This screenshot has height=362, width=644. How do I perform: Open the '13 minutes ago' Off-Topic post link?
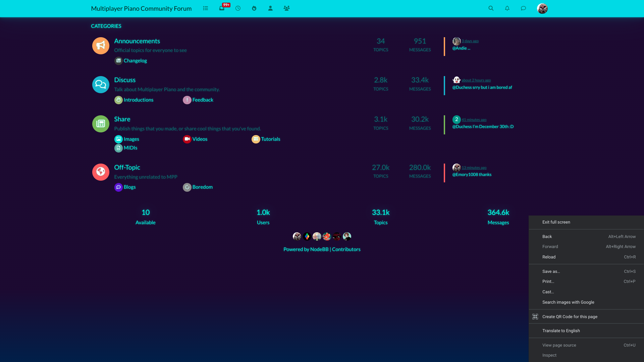click(x=474, y=168)
